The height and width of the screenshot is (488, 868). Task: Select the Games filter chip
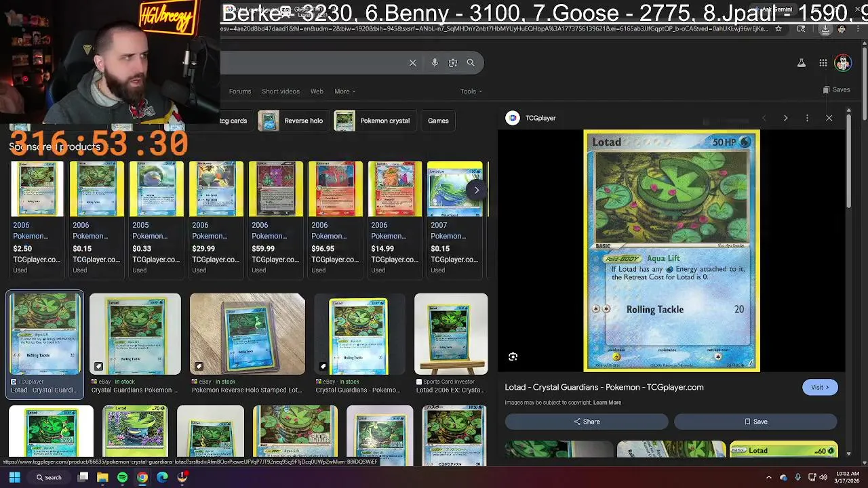tap(438, 121)
